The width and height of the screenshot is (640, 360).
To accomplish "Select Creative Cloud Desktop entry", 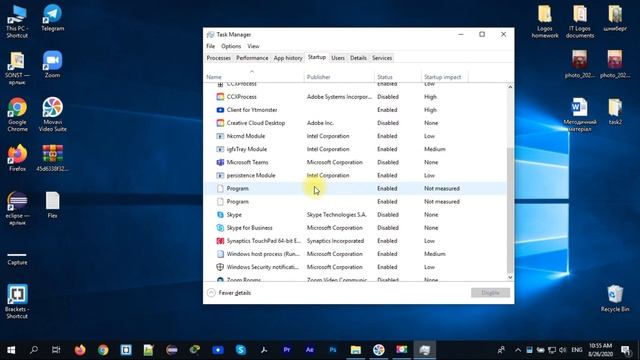I will click(355, 123).
